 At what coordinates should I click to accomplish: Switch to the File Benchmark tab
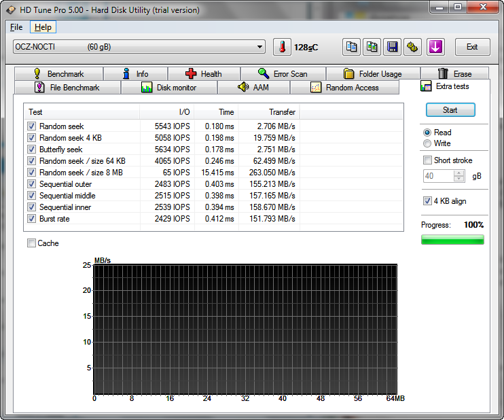tap(67, 88)
